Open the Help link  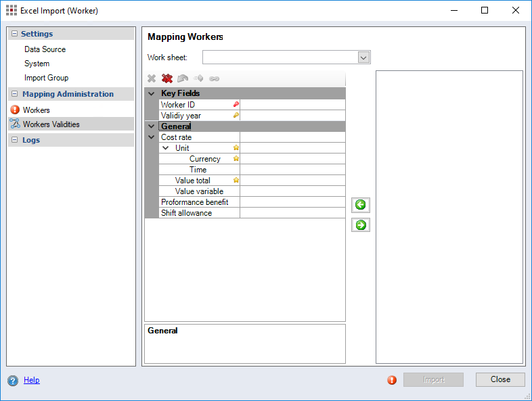pyautogui.click(x=32, y=380)
